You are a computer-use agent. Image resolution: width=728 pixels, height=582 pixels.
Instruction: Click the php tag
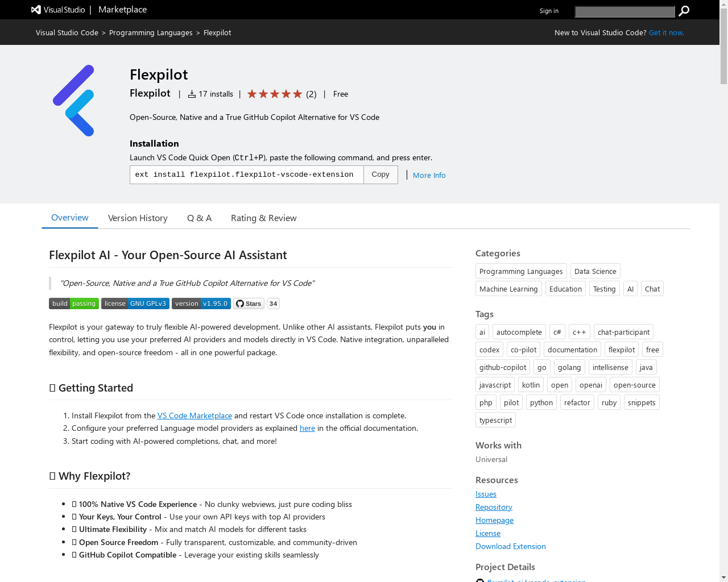tap(486, 402)
